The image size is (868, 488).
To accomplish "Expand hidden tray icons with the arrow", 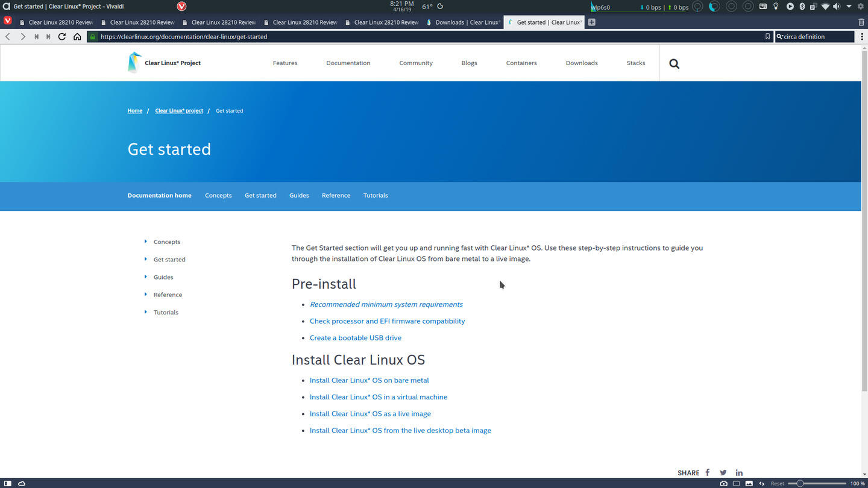I will [849, 7].
